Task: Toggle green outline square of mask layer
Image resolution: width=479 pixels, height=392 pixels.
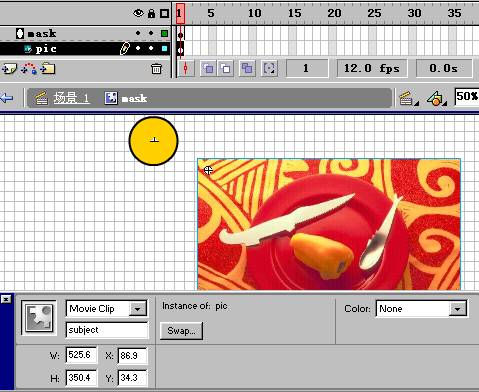Action: (x=164, y=33)
